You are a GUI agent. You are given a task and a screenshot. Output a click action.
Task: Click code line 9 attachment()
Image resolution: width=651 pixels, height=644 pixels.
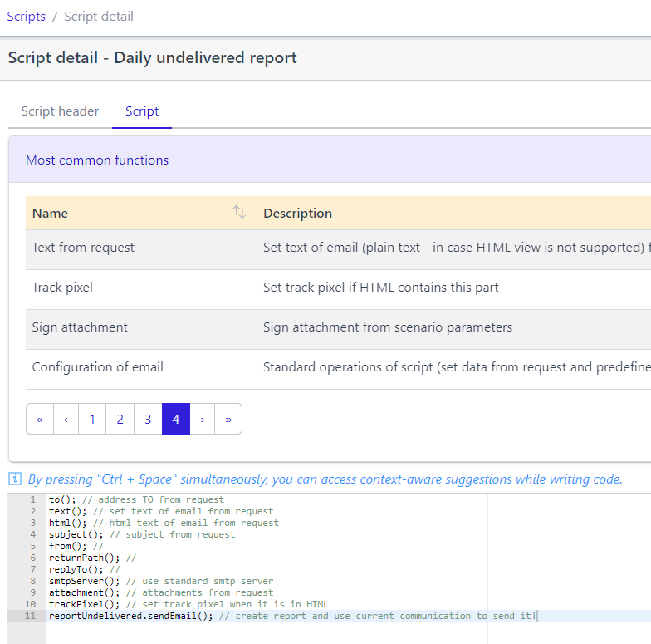[161, 592]
